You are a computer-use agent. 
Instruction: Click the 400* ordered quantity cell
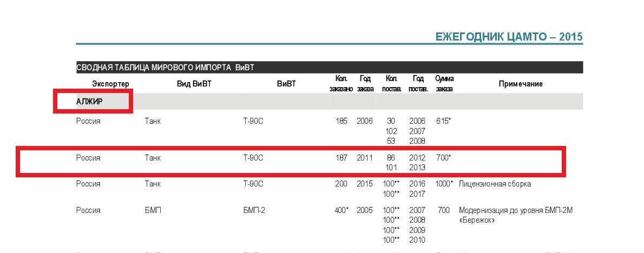pos(341,210)
